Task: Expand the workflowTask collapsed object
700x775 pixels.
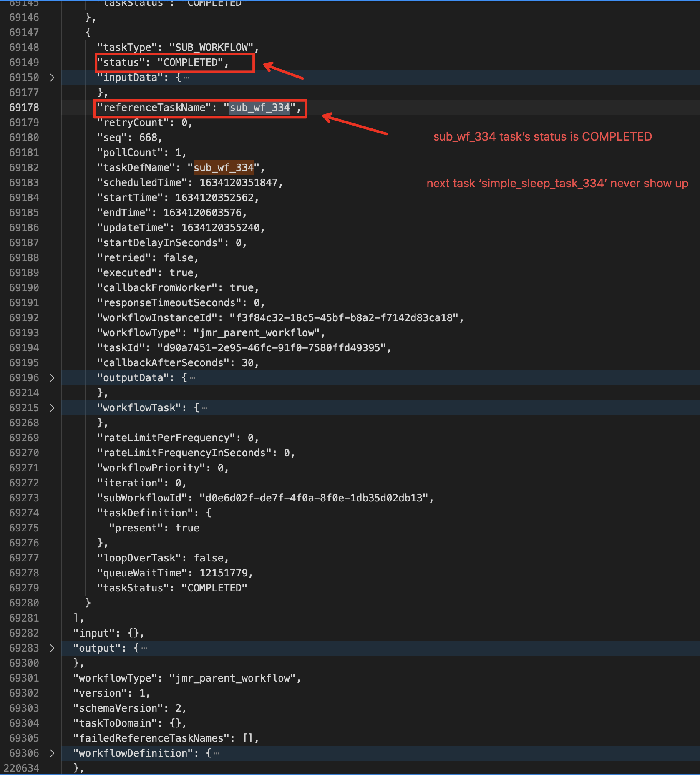Action: point(52,408)
